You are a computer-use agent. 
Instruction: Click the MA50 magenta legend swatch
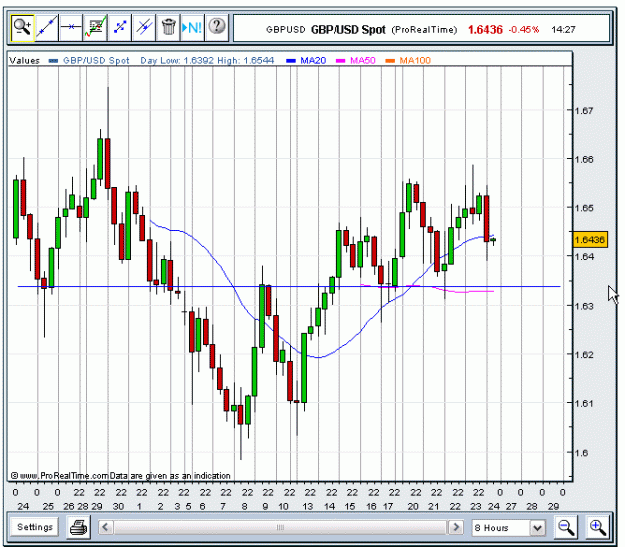click(x=341, y=61)
